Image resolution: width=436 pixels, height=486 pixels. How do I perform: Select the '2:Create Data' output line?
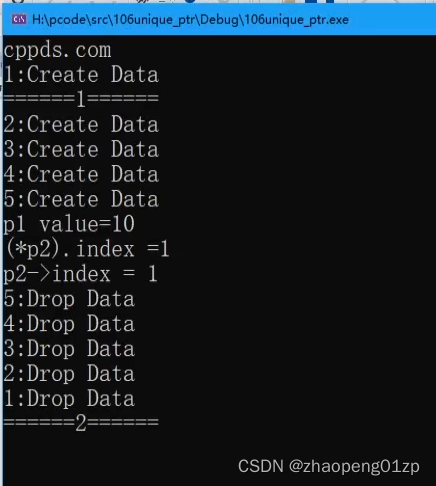81,124
